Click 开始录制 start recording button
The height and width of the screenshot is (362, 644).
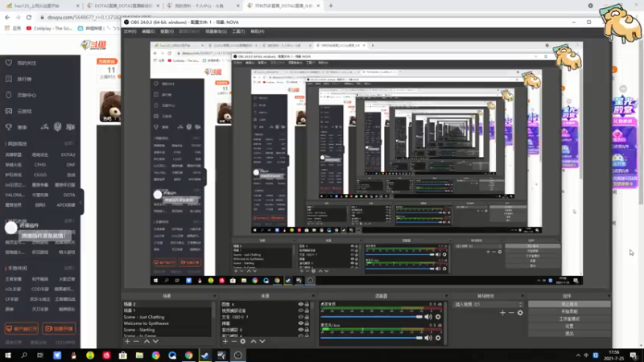[x=569, y=311]
